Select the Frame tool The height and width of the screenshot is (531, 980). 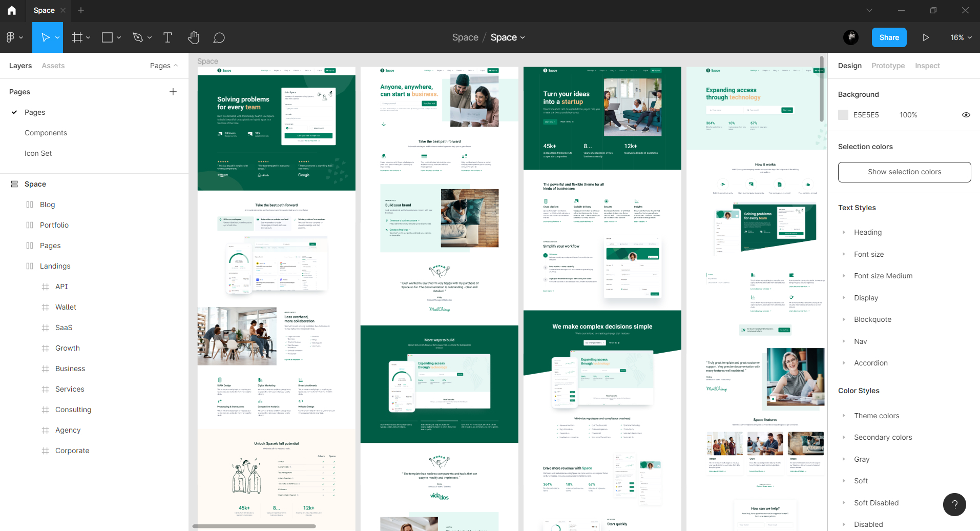tap(77, 37)
